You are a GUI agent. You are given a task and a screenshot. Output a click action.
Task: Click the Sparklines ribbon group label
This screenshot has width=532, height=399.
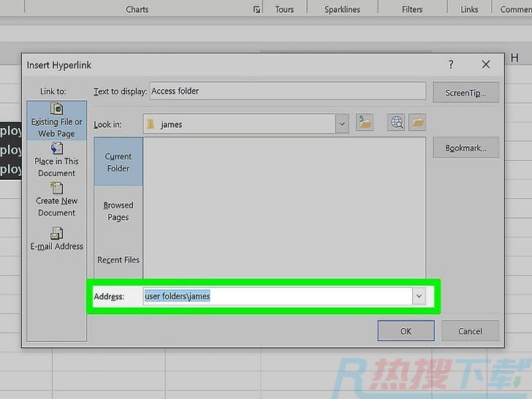pos(342,9)
